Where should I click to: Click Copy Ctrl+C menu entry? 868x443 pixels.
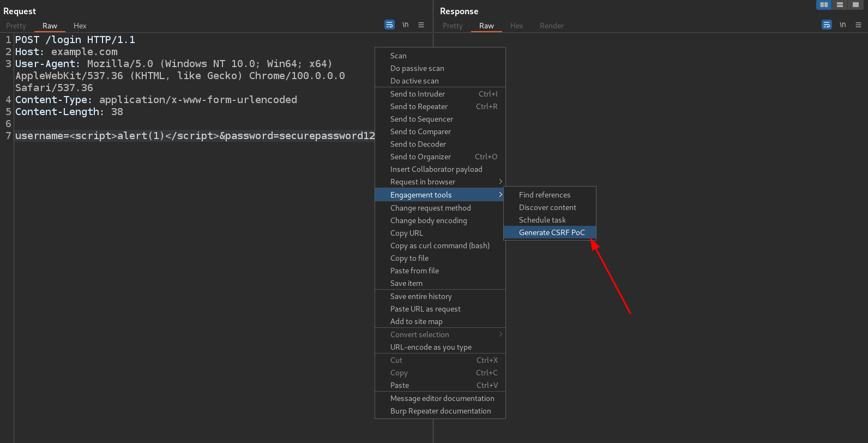(x=440, y=373)
